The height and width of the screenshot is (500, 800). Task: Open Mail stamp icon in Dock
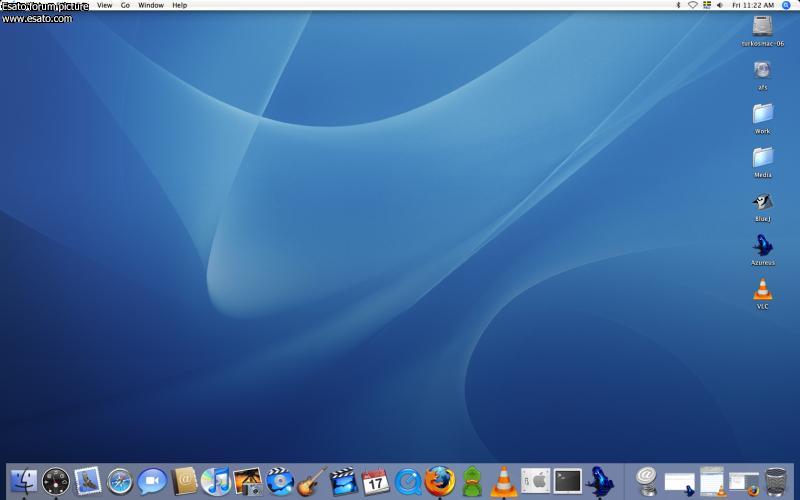(88, 482)
